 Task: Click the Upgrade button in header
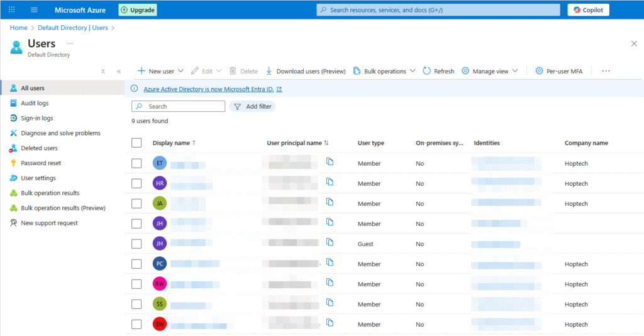click(x=138, y=10)
